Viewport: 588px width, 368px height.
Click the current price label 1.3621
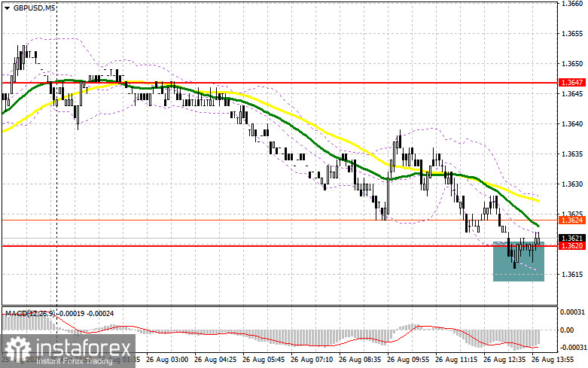pyautogui.click(x=572, y=238)
